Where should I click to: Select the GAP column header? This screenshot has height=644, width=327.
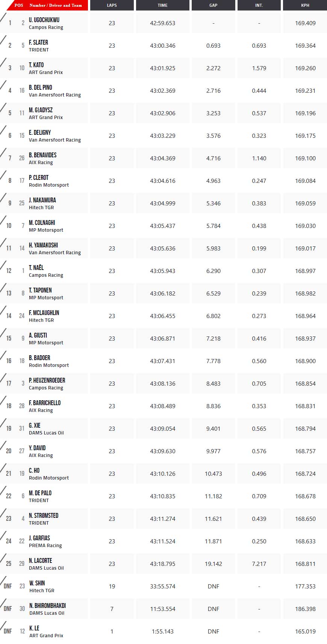213,5
